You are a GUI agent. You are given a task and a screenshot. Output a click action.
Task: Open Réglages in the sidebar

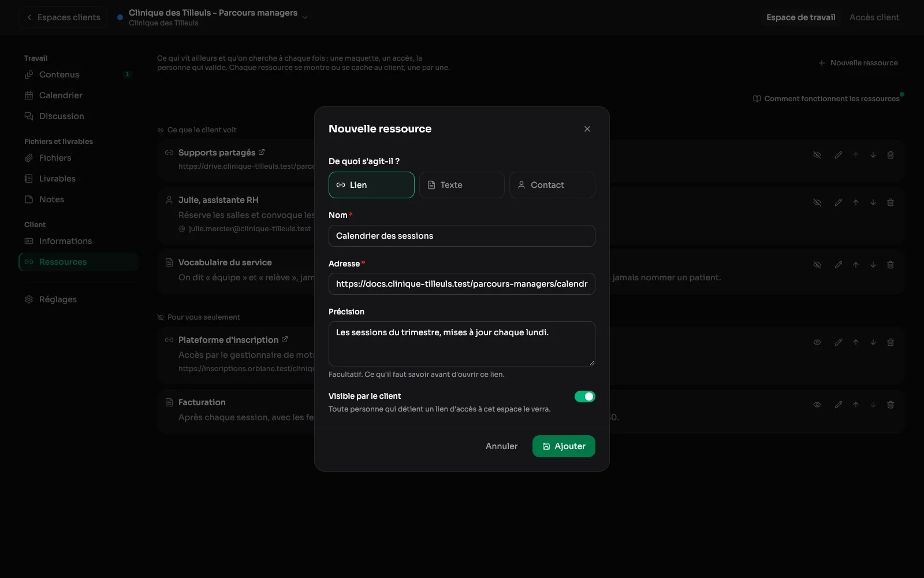point(79,299)
